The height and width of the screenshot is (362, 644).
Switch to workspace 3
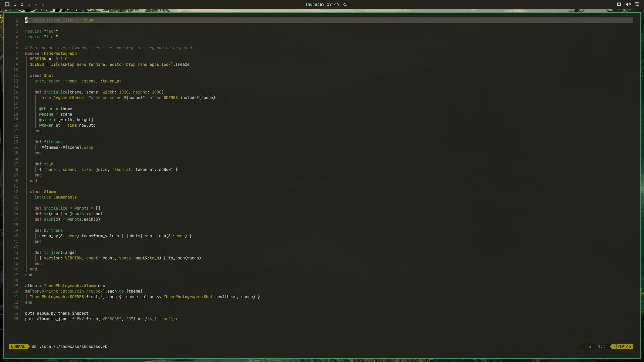(x=29, y=4)
